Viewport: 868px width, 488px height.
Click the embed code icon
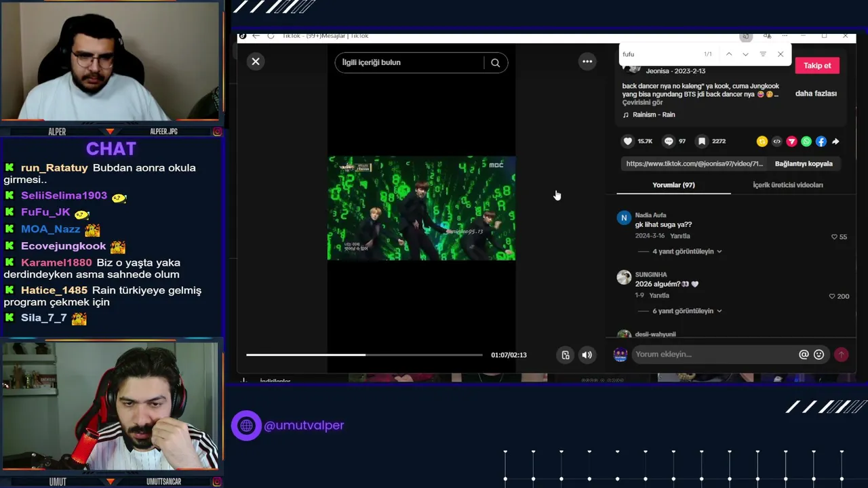click(777, 142)
